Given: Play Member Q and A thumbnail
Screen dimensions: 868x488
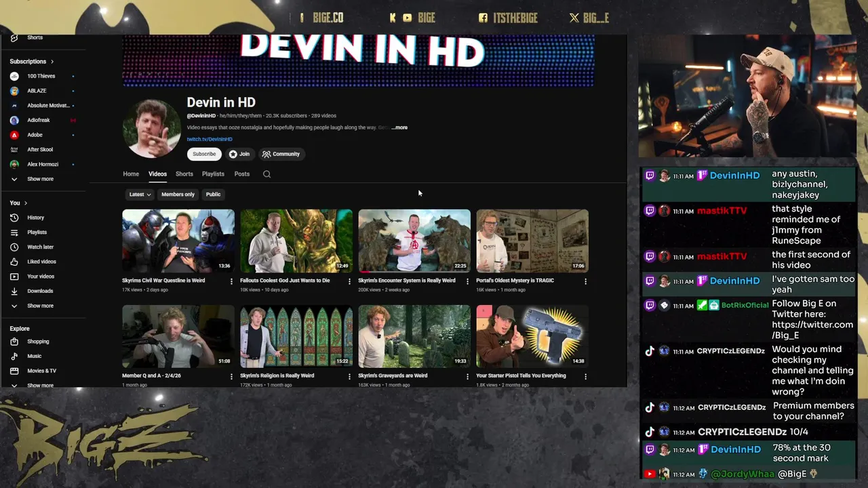Looking at the screenshot, I should (178, 336).
